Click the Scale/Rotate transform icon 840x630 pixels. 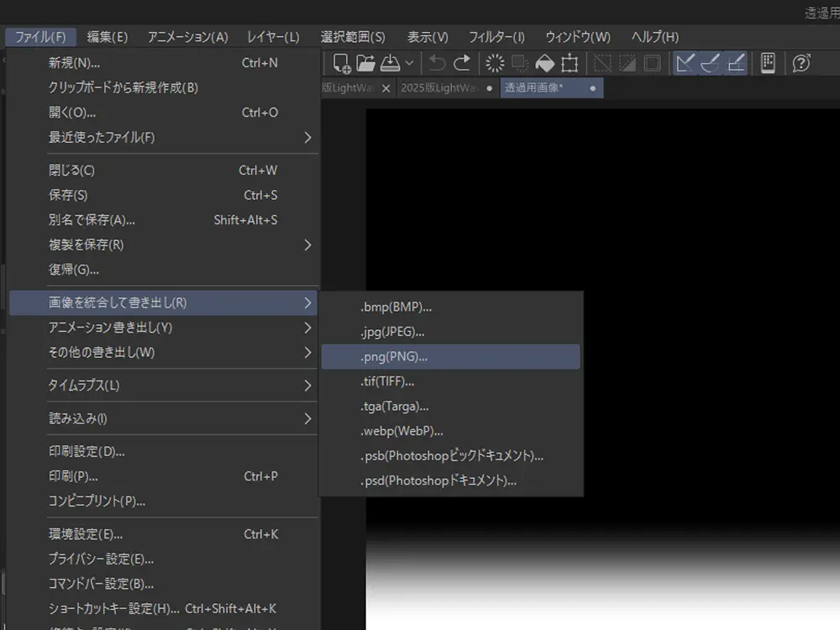570,63
